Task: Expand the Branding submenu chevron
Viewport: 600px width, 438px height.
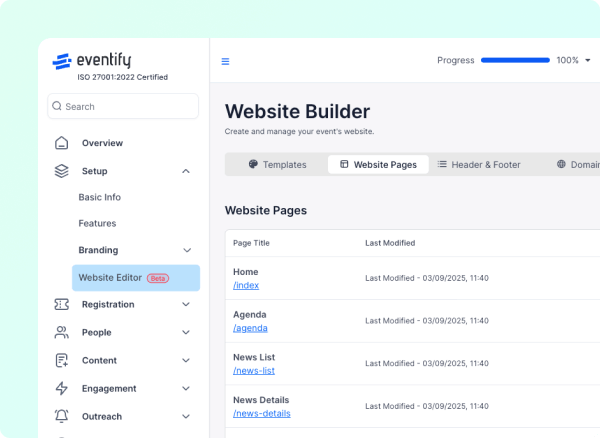Action: pos(187,250)
